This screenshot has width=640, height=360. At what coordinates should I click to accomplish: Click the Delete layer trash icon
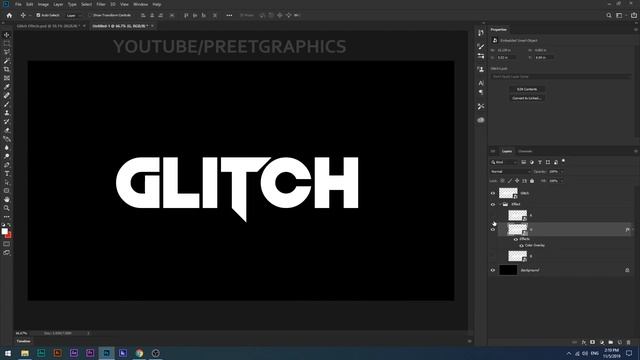pos(629,342)
